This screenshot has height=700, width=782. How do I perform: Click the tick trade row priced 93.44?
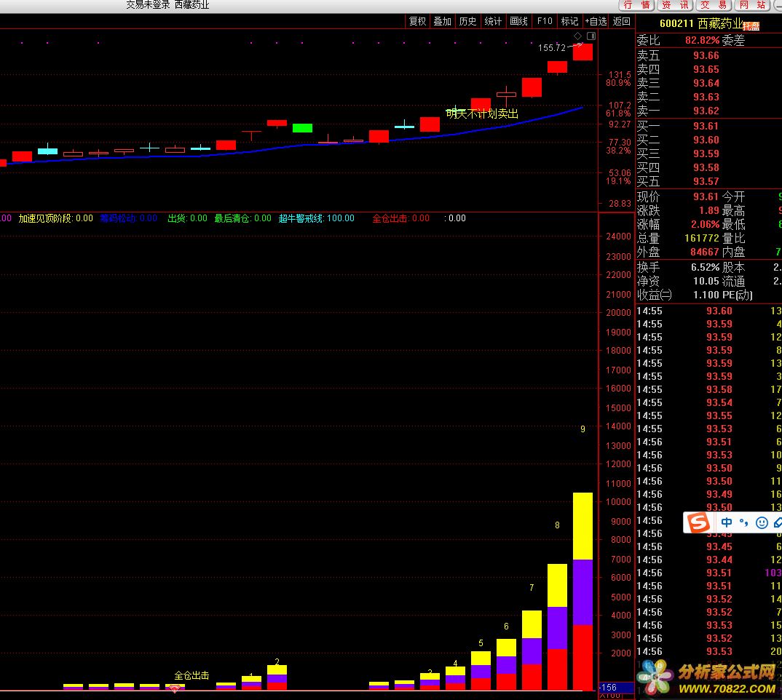pyautogui.click(x=709, y=560)
